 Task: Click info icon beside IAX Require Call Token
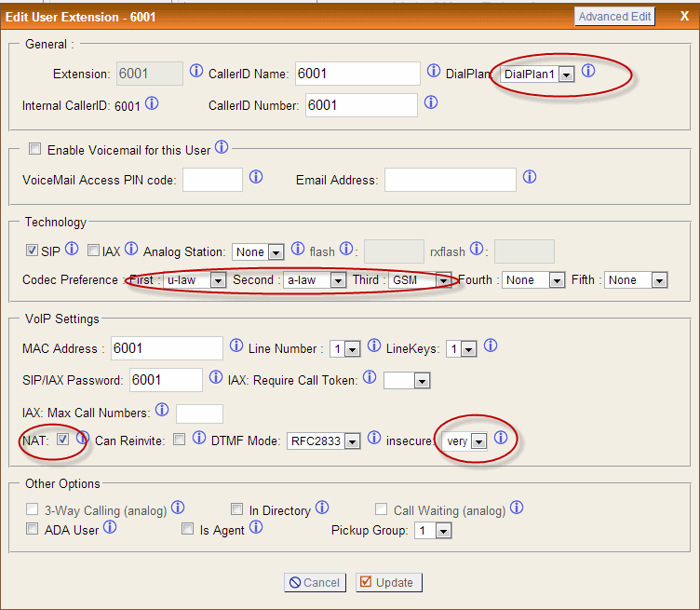370,377
